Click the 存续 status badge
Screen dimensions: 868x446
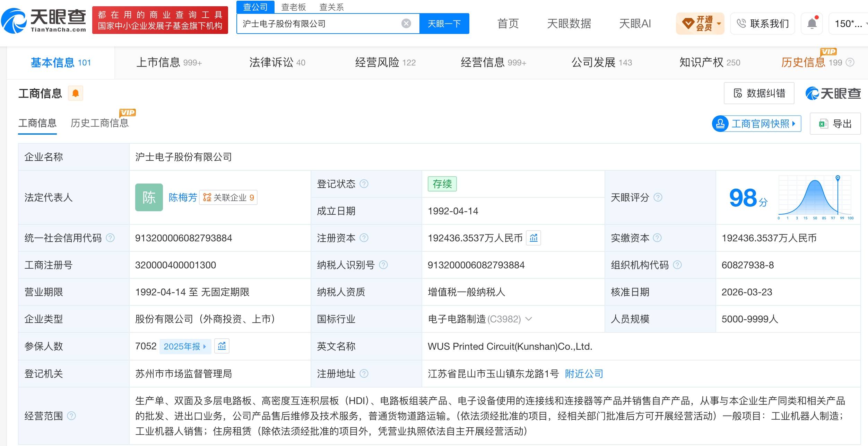point(442,184)
